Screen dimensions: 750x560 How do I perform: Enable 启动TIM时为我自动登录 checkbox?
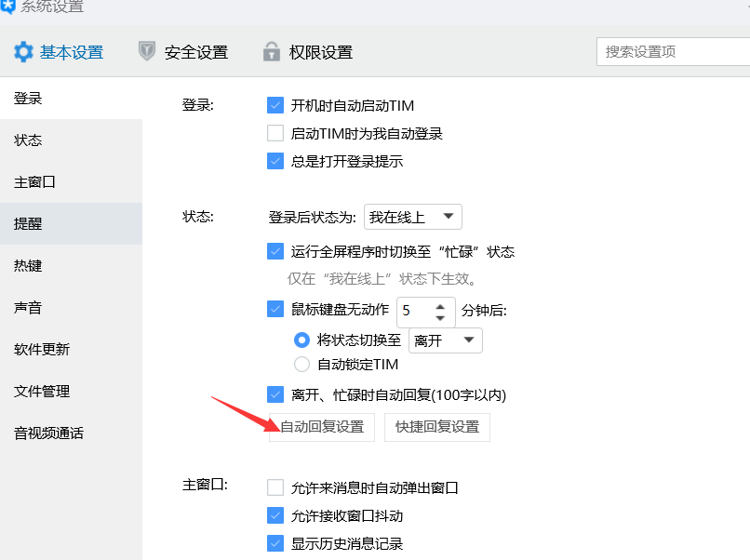point(275,133)
